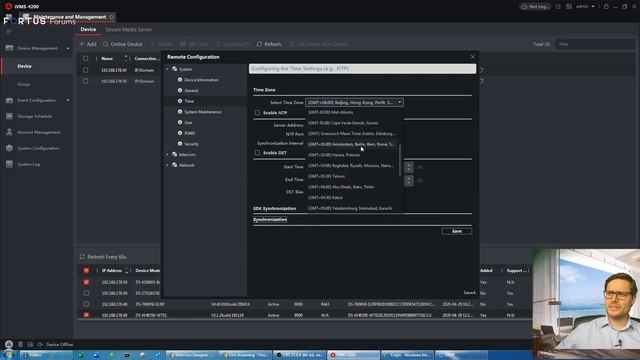640x360 pixels.
Task: Open Device Information in the tree
Action: tap(201, 80)
